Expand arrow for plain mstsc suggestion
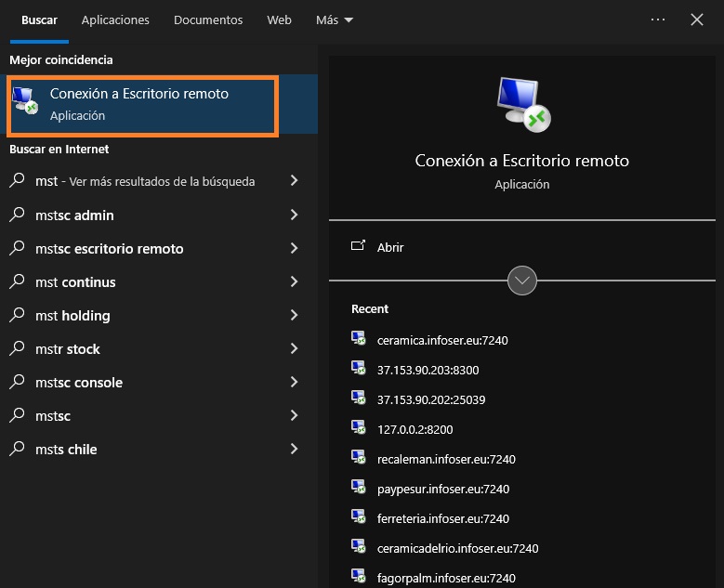724x588 pixels. tap(294, 415)
